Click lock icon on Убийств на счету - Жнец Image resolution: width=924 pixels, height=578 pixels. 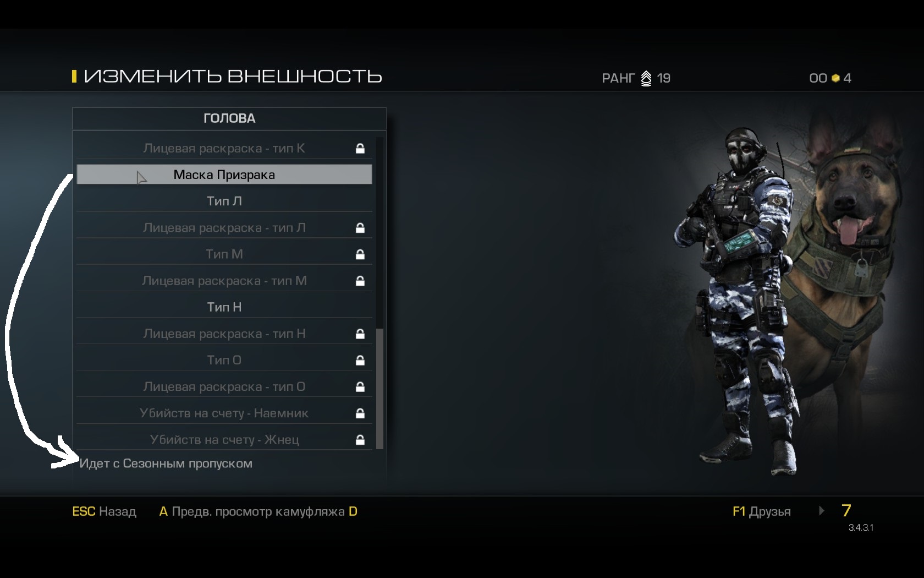pyautogui.click(x=360, y=440)
